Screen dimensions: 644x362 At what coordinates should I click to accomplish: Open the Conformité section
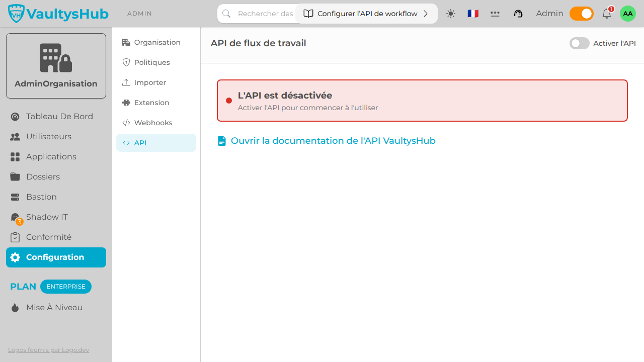(x=56, y=237)
